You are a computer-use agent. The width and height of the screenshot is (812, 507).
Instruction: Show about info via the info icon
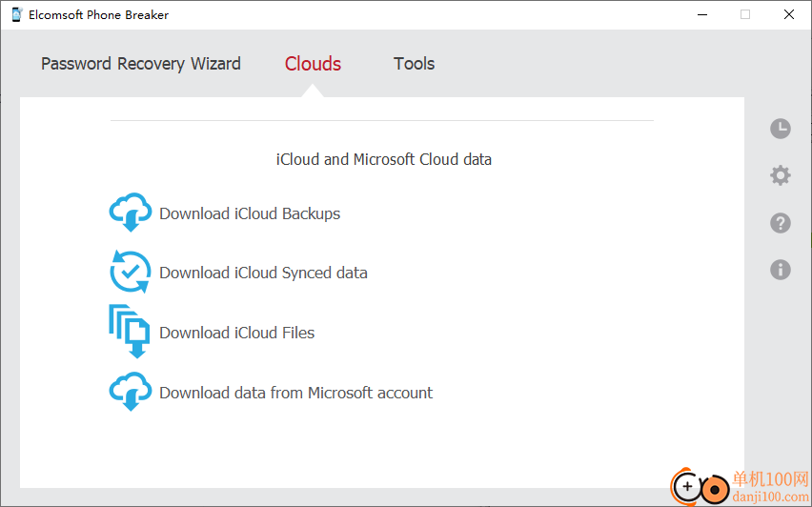(781, 270)
